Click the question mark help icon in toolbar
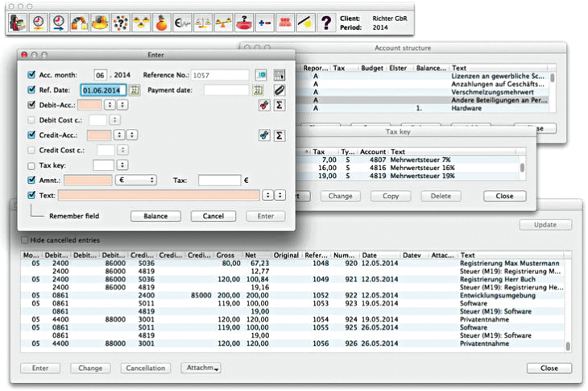588x391 pixels. [x=325, y=24]
